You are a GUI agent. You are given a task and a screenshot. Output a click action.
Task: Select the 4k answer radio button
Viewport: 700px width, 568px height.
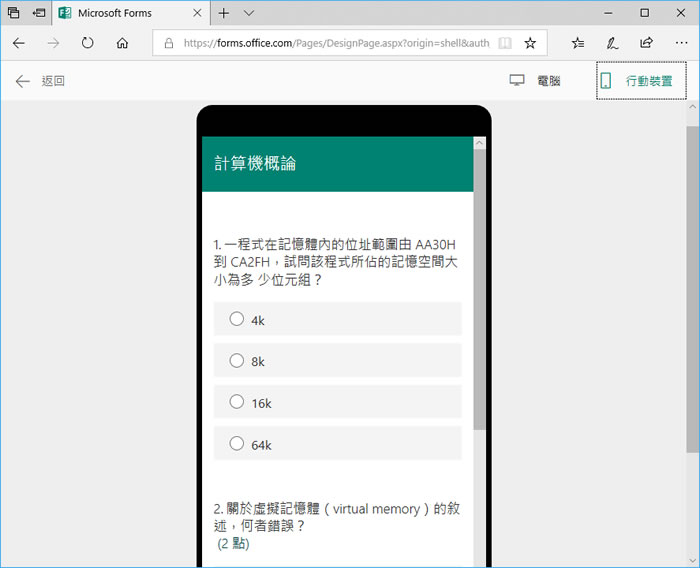[237, 319]
